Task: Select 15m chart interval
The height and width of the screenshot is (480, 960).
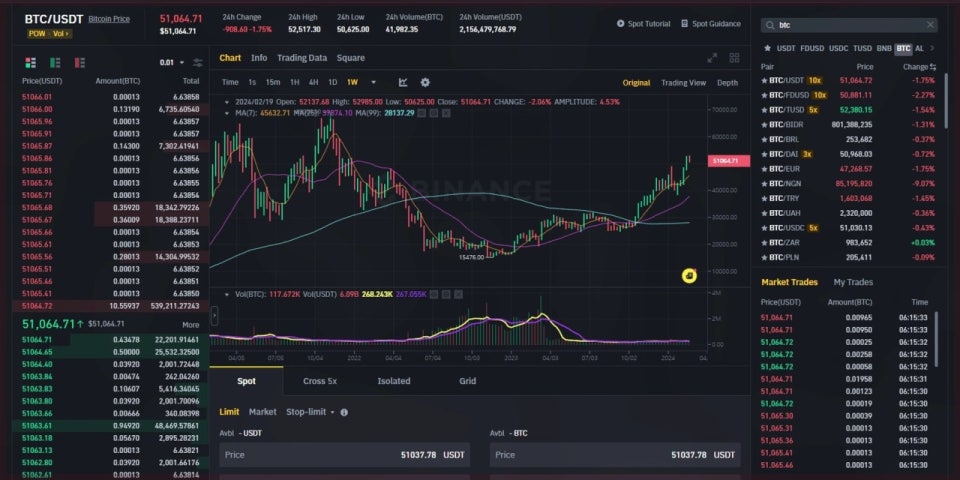Action: point(273,82)
